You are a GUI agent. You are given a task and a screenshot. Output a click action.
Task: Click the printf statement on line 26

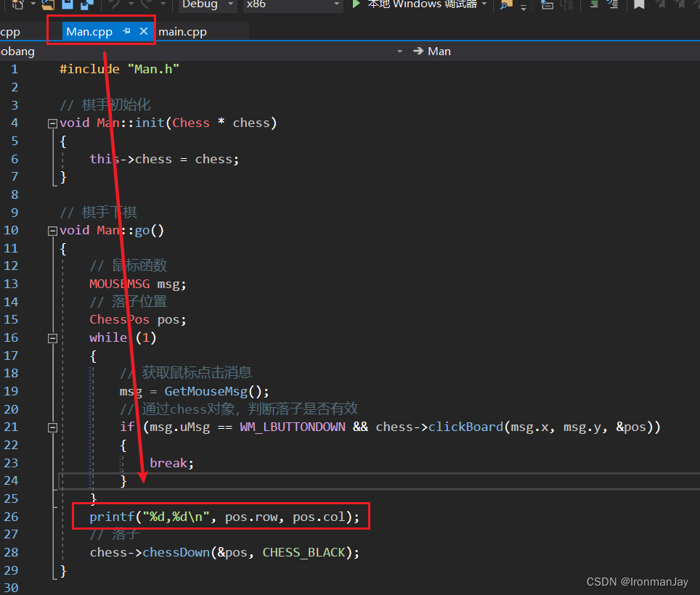[x=224, y=517]
